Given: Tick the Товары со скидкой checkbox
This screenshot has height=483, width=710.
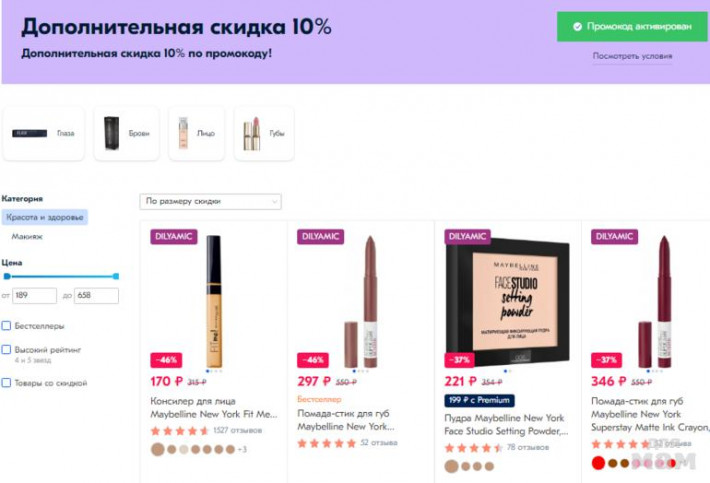Looking at the screenshot, I should (x=6, y=383).
